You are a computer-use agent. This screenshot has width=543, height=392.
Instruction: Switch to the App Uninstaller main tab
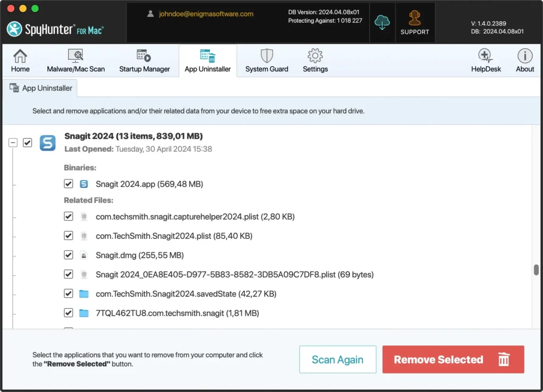pyautogui.click(x=208, y=60)
